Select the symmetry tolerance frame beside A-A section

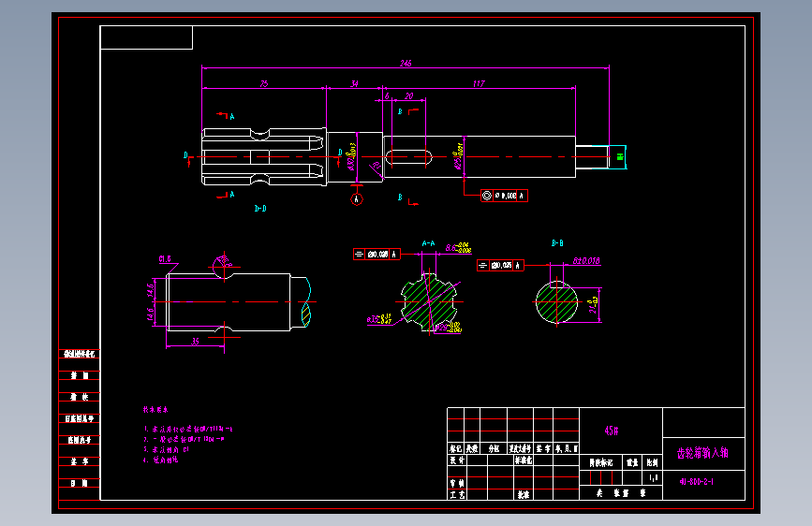point(376,255)
